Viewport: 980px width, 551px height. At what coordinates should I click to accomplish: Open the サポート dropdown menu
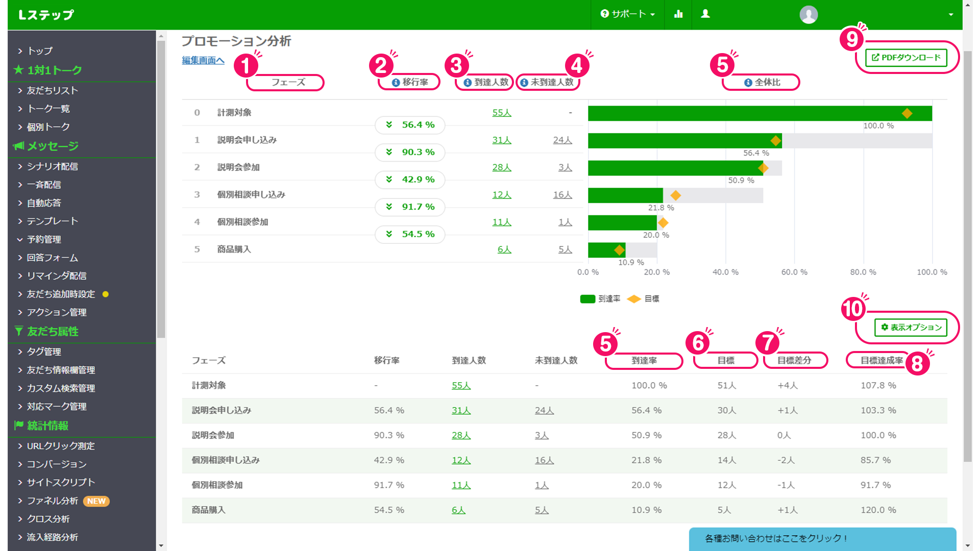click(x=628, y=14)
